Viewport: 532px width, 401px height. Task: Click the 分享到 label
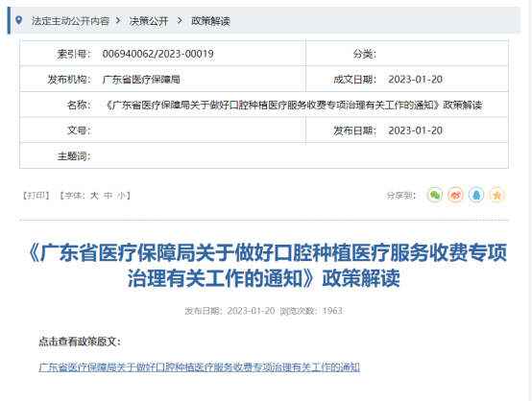click(x=400, y=196)
